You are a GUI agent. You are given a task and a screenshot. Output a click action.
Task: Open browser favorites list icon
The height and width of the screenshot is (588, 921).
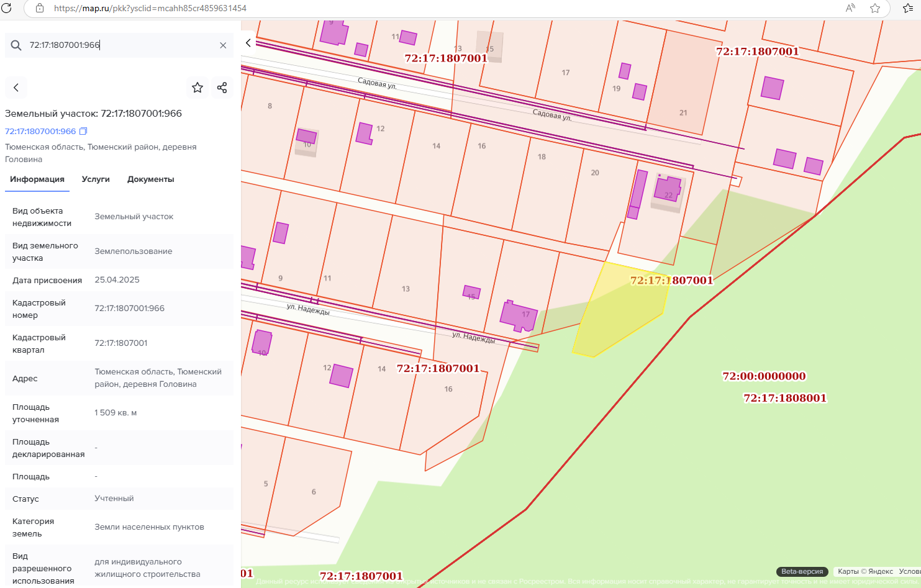(x=908, y=8)
